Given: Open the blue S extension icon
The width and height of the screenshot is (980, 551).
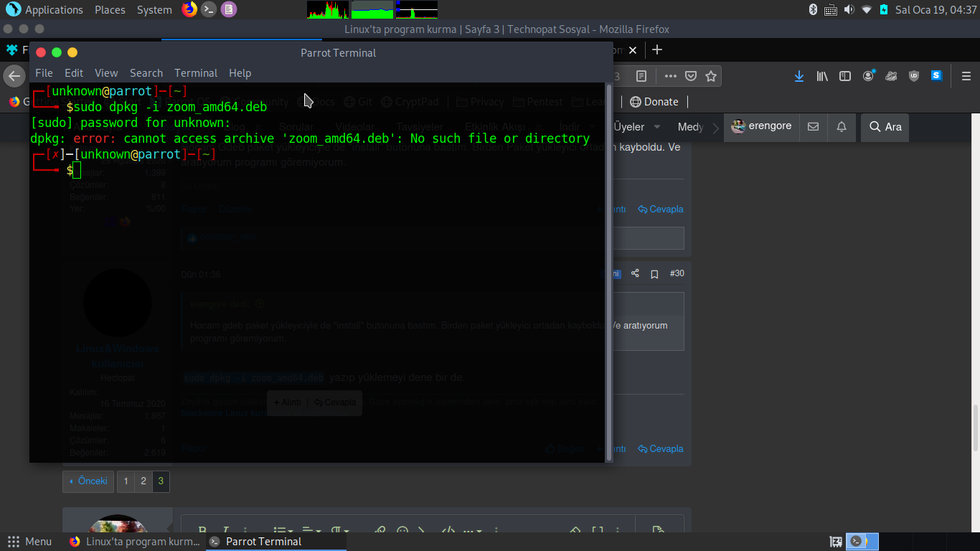Looking at the screenshot, I should tap(936, 75).
